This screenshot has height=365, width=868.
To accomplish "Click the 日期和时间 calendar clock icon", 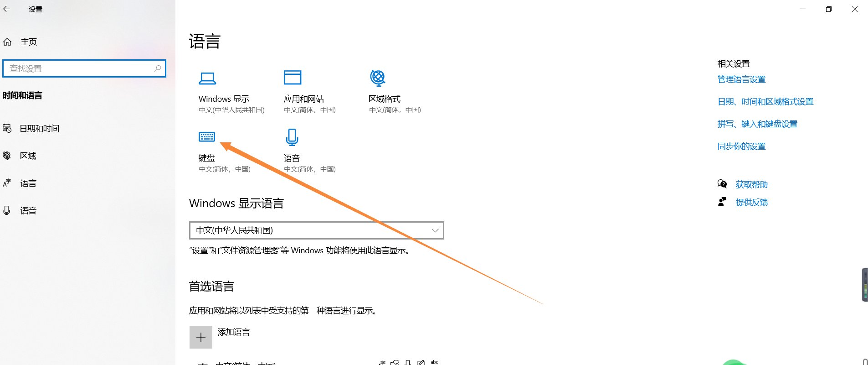I will coord(7,128).
